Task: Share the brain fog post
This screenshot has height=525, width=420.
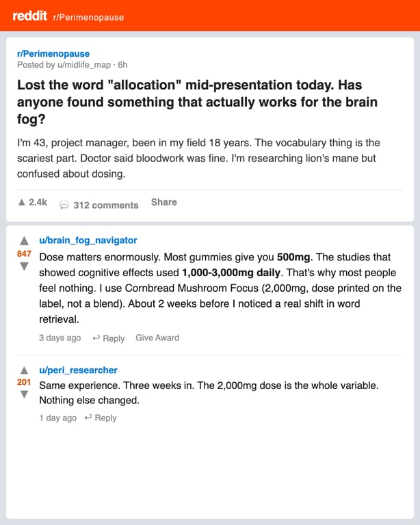Action: point(163,202)
